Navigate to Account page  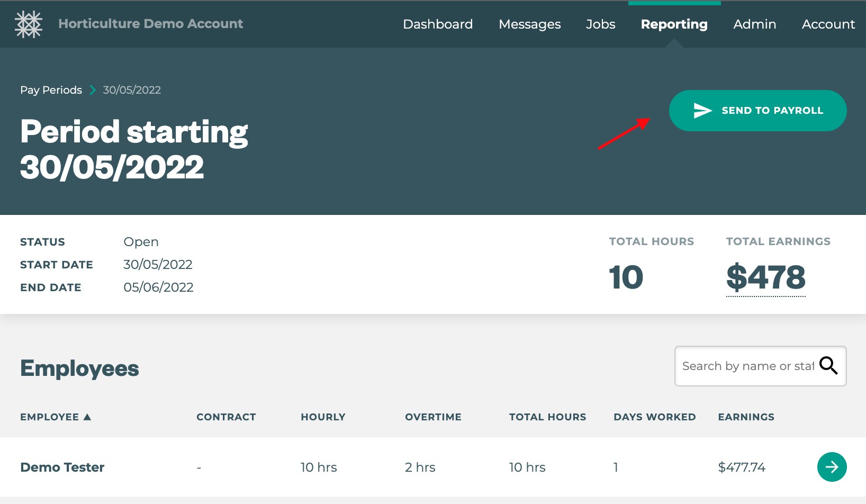pyautogui.click(x=828, y=24)
